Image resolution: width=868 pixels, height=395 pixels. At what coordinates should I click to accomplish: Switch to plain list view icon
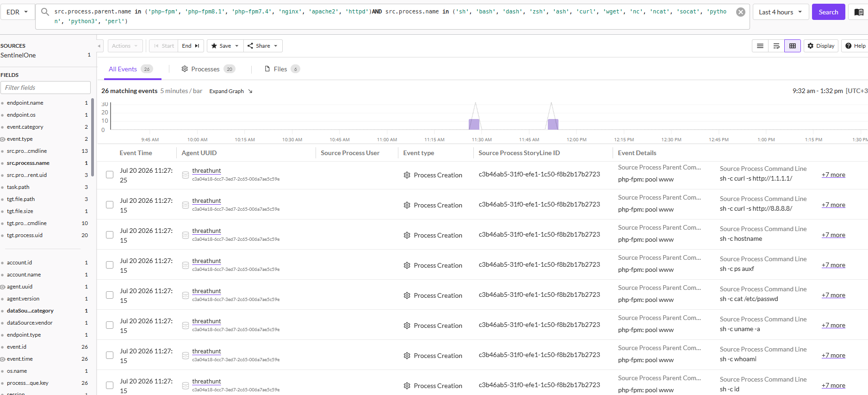(760, 46)
